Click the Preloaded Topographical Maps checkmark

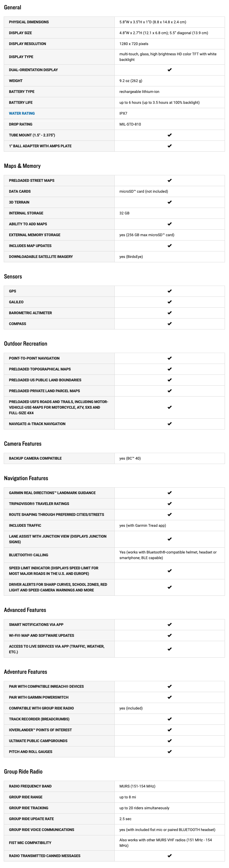(x=169, y=369)
